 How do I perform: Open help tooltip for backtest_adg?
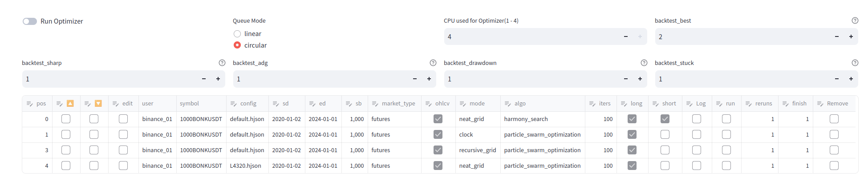click(433, 63)
